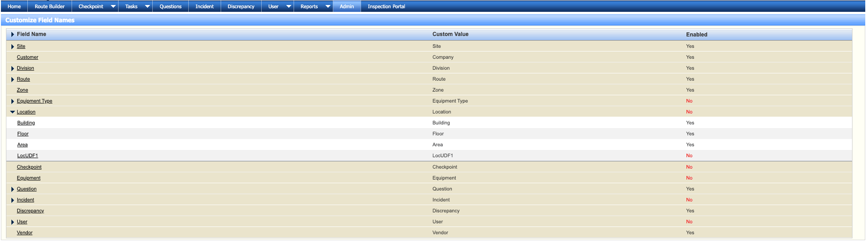
Task: Open the Discrepancy navigation item
Action: 241,6
